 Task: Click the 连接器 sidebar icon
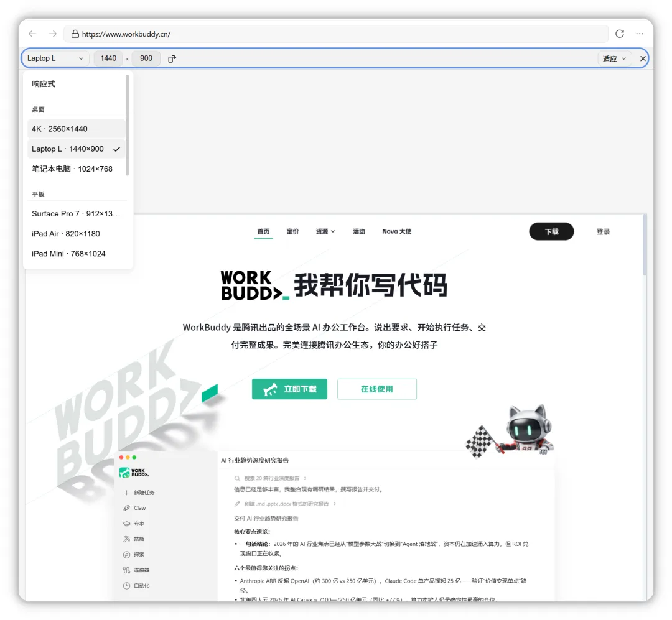tap(126, 570)
